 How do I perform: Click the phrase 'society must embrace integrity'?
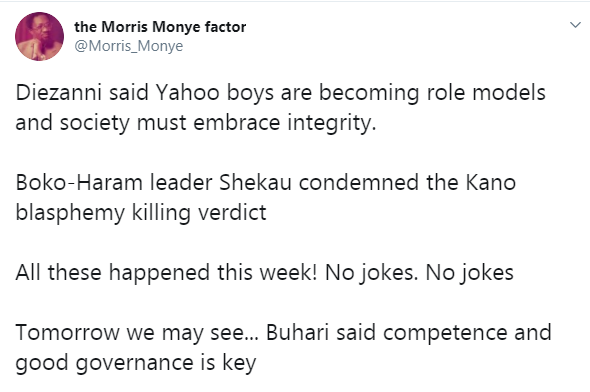[x=218, y=123]
